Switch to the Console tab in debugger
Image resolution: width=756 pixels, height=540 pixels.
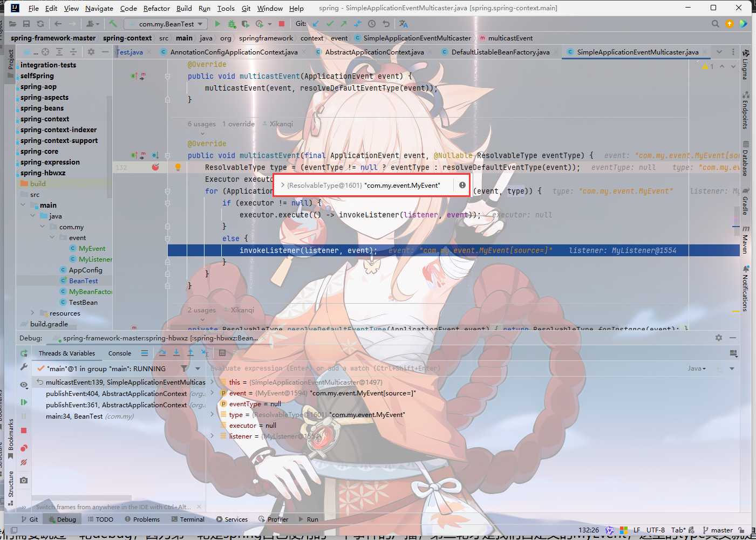pos(120,353)
